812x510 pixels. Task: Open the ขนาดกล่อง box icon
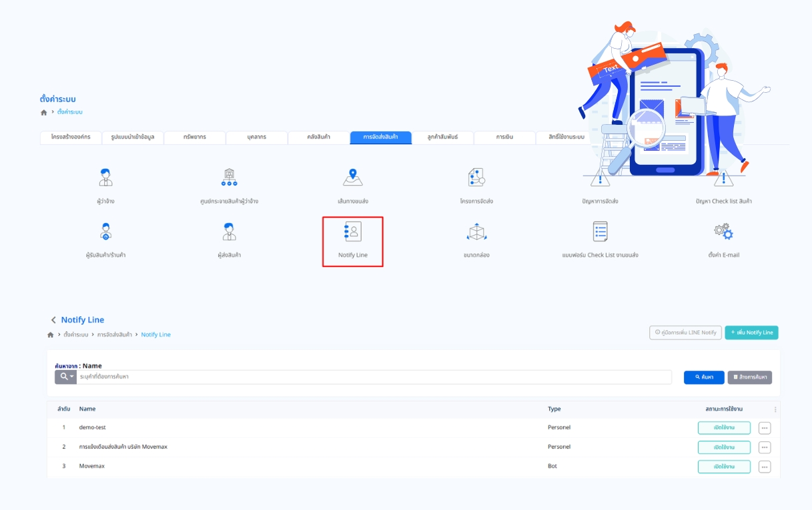(476, 232)
